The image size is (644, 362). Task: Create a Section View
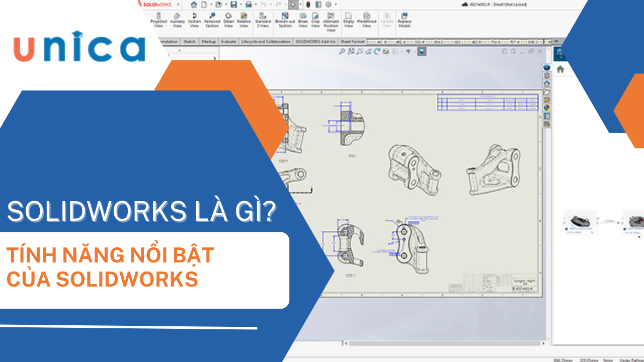tap(195, 20)
